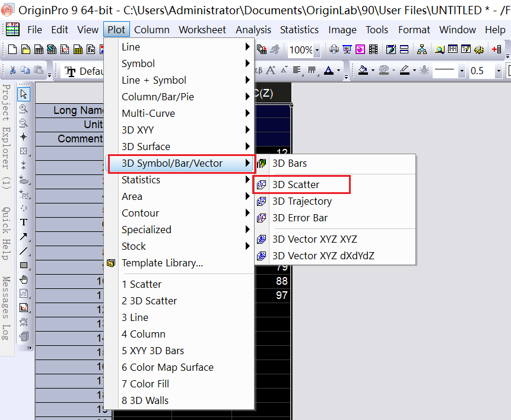The image size is (511, 420).
Task: Click the font name Default box
Action: (82, 71)
